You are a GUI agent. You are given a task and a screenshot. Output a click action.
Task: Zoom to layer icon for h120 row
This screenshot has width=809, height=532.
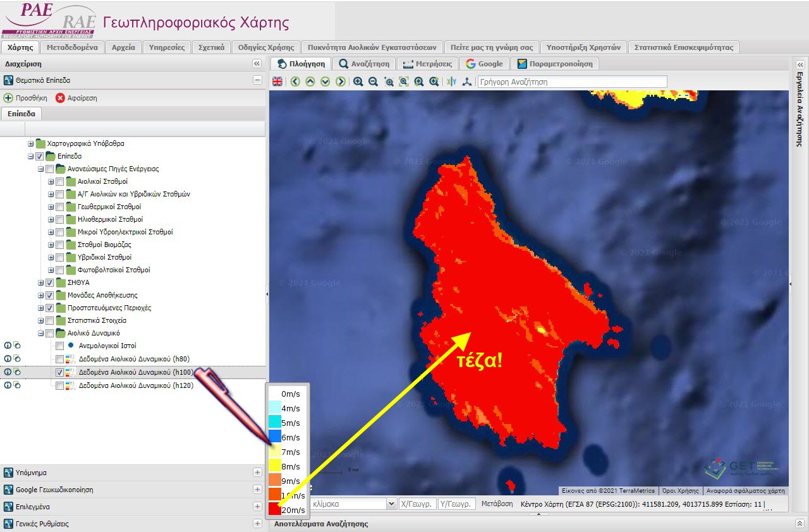pos(17,385)
